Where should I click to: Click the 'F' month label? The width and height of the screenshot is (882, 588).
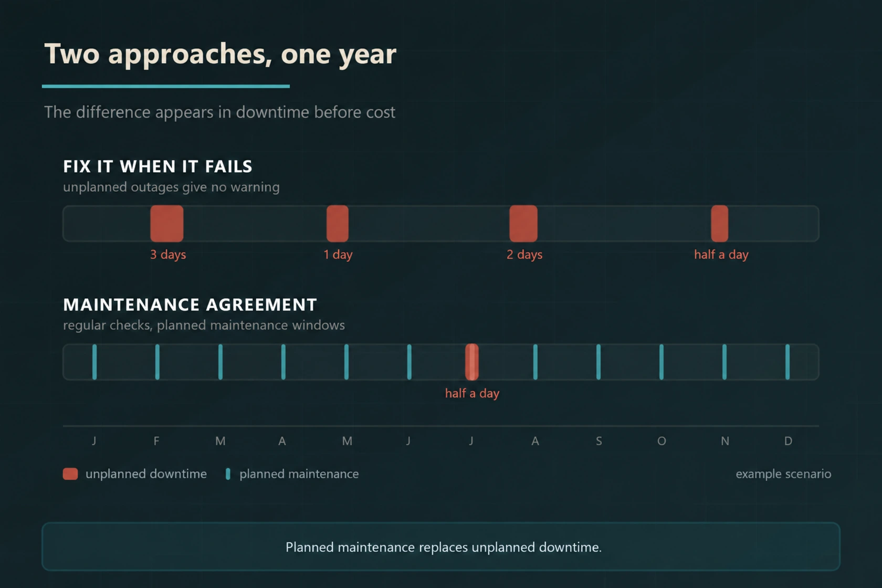tap(156, 441)
